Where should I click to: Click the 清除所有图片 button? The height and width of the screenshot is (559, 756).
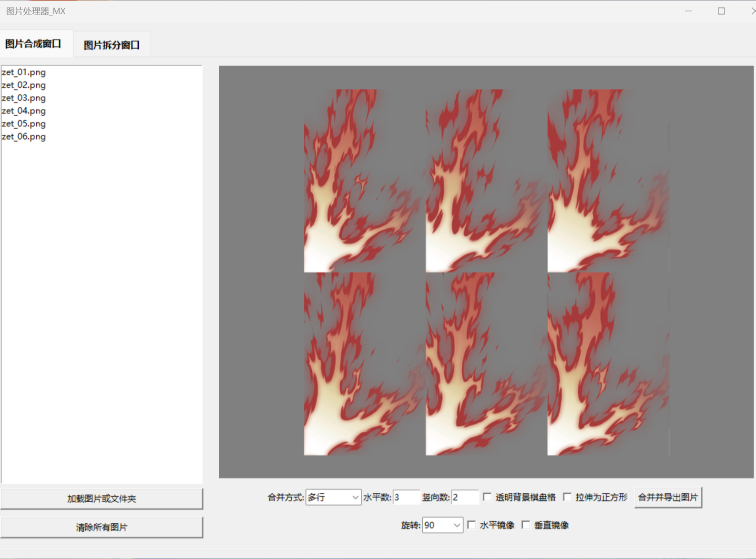coord(102,527)
